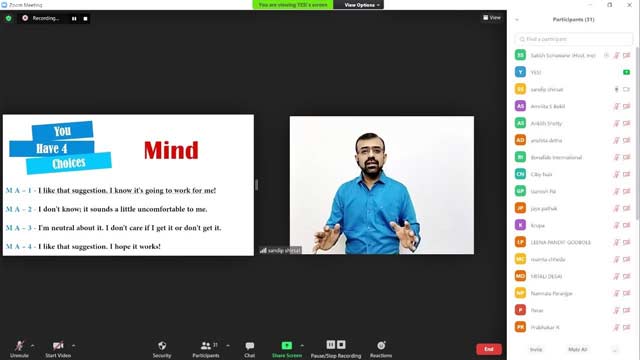Viewport: 640px width, 360px height.
Task: Stop recording in the top-left indicator
Action: pos(85,18)
